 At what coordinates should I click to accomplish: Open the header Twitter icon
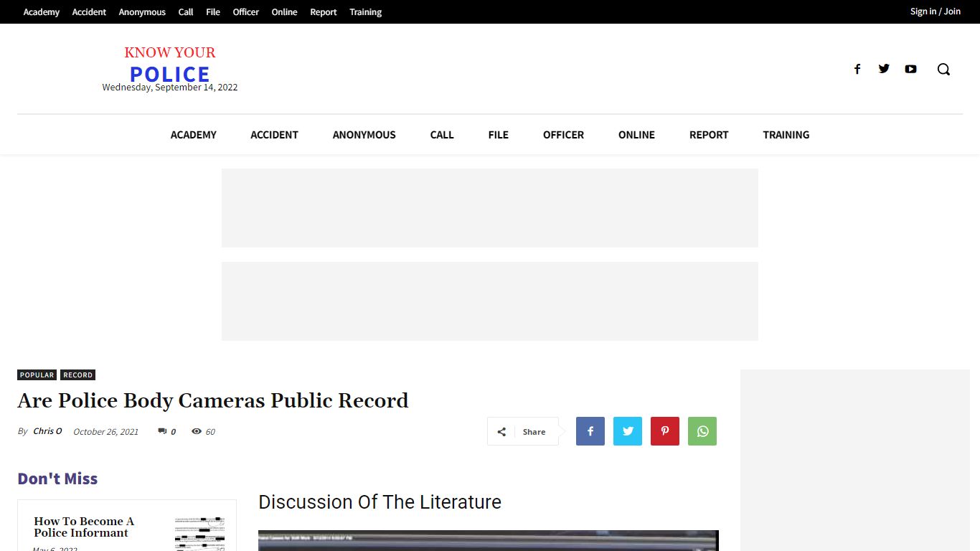pos(884,69)
